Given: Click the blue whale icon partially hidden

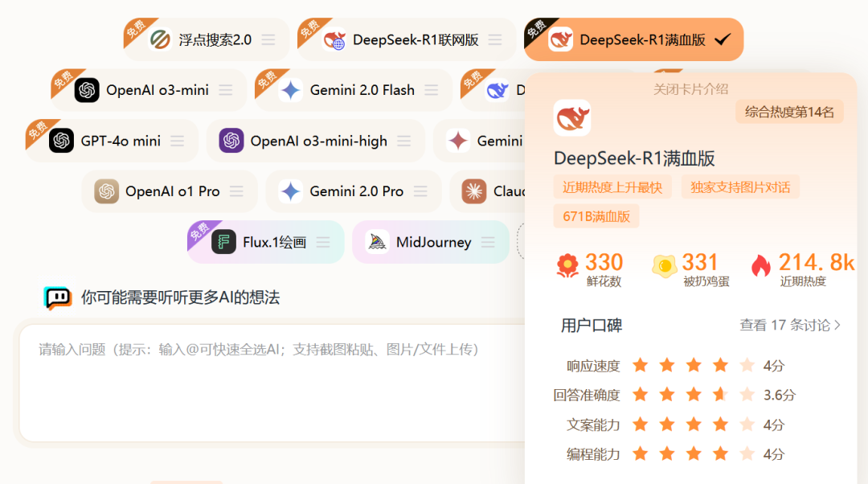Looking at the screenshot, I should [497, 90].
